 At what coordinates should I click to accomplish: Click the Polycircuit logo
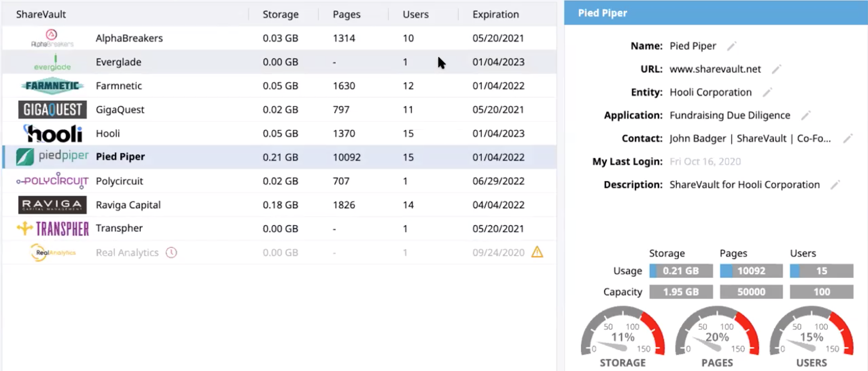pos(53,181)
